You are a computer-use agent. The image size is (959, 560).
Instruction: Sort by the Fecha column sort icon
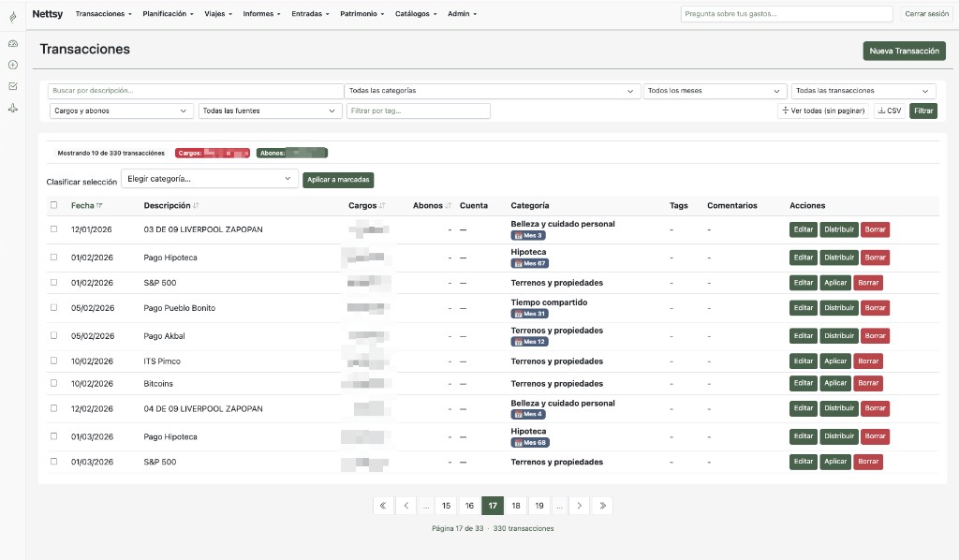[x=99, y=205]
